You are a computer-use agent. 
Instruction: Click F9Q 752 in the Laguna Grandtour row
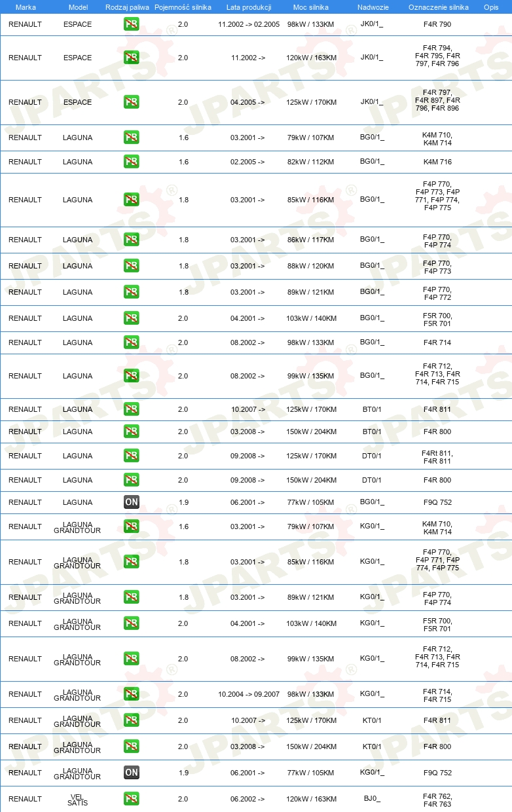437,773
